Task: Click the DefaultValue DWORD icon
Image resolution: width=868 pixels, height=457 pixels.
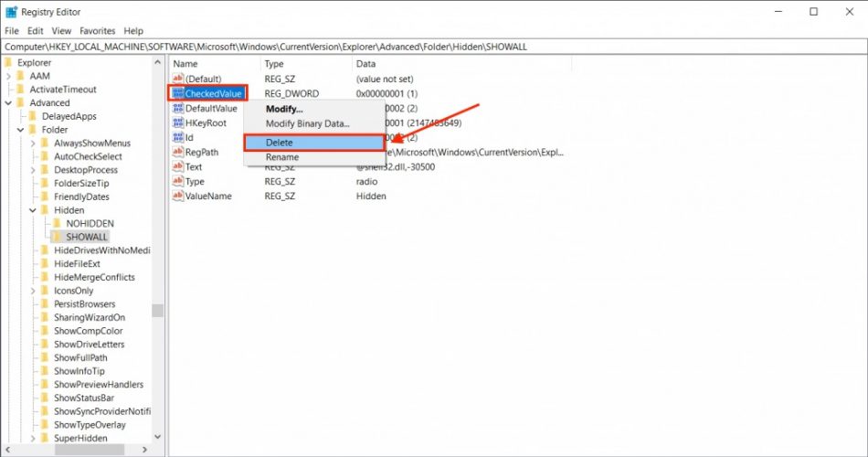Action: [x=177, y=108]
